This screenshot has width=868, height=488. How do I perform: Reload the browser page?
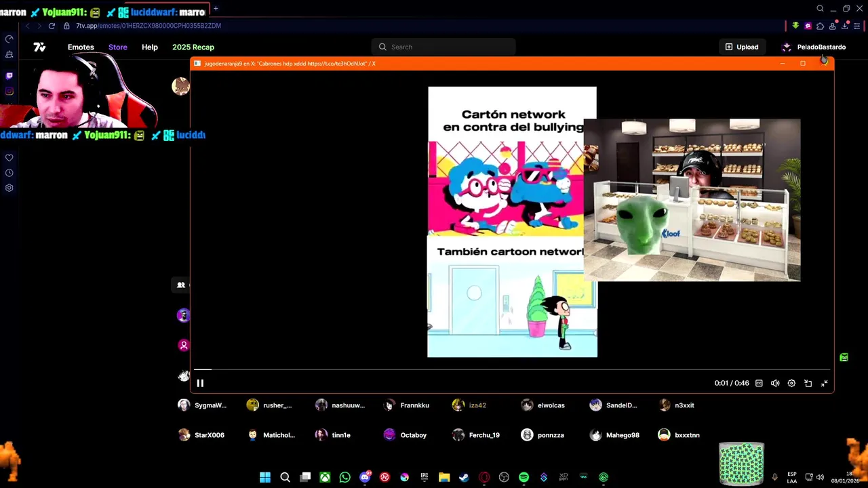[x=52, y=26]
